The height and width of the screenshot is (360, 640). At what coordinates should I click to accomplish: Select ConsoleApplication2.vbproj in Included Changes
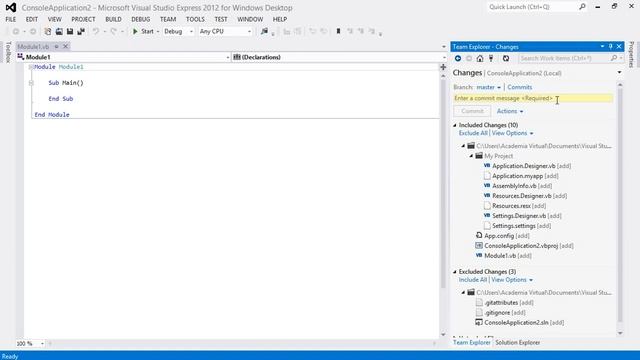[x=524, y=246]
